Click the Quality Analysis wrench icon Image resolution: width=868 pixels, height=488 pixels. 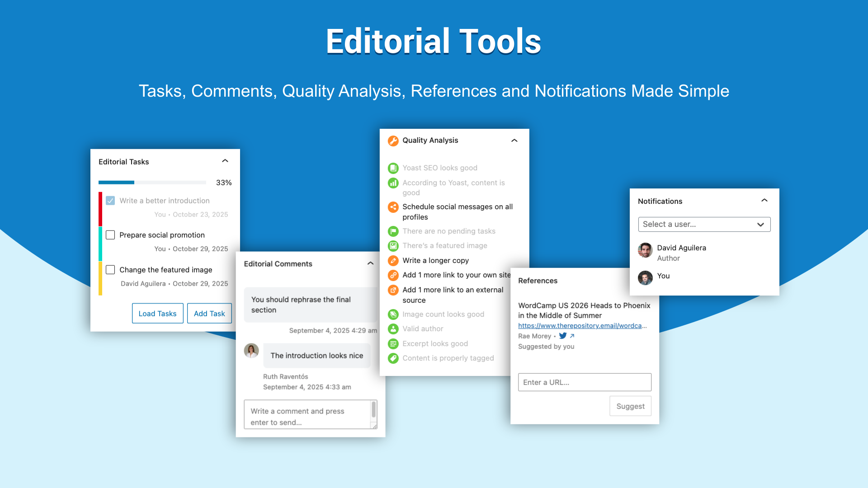coord(393,141)
